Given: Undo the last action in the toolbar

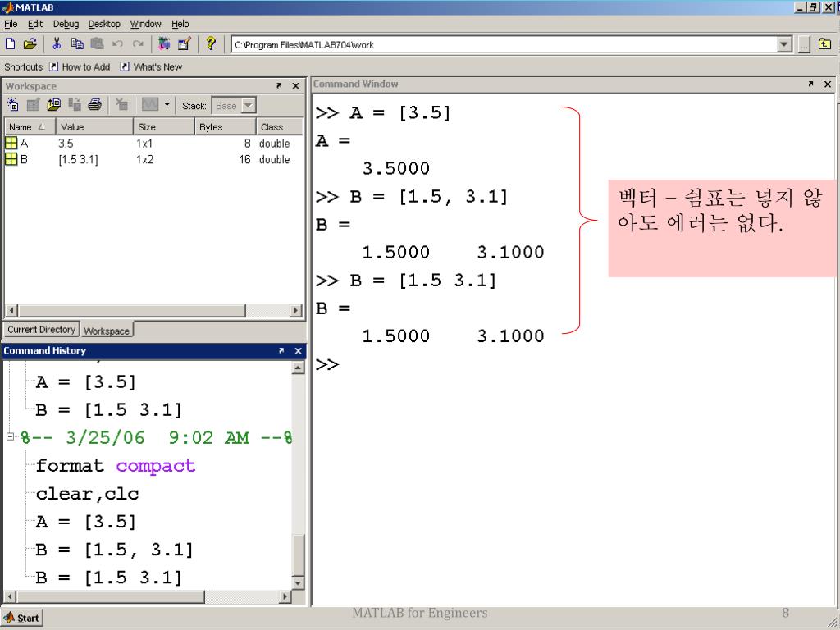Looking at the screenshot, I should click(118, 44).
